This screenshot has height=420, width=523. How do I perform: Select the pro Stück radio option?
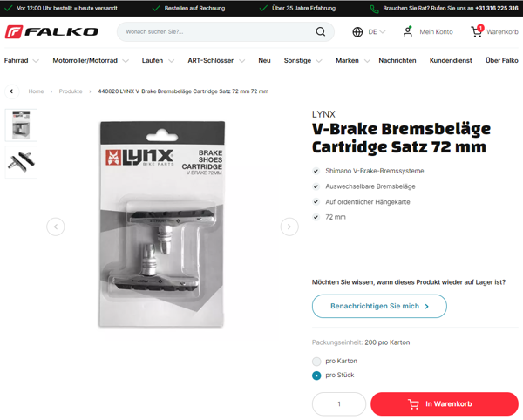[316, 376]
